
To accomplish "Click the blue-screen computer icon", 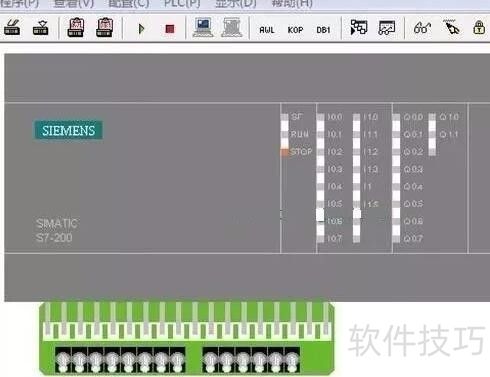I will click(x=203, y=27).
